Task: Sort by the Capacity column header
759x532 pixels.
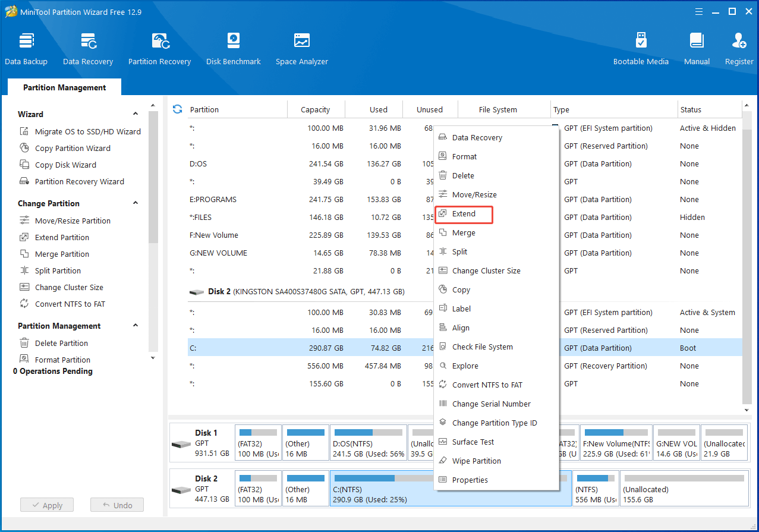Action: tap(315, 110)
